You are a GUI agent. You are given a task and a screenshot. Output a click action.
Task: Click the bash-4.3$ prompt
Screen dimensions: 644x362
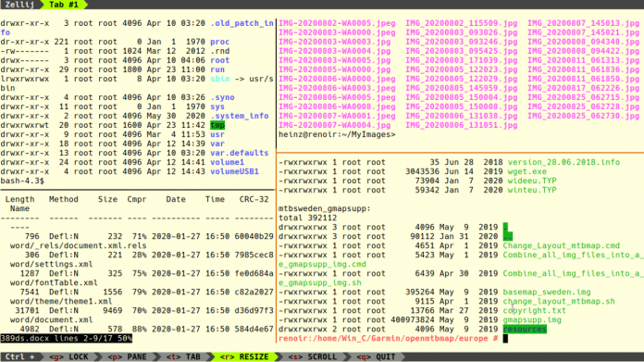tap(22, 181)
